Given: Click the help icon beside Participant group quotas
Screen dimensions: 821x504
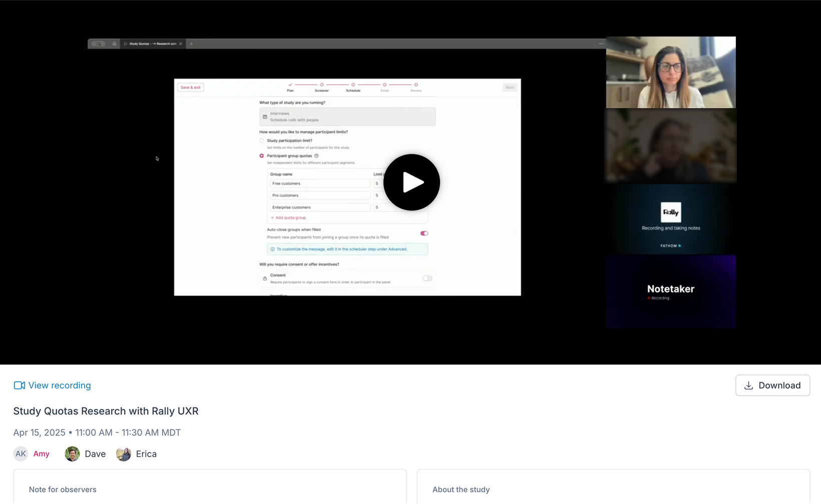Looking at the screenshot, I should point(316,156).
